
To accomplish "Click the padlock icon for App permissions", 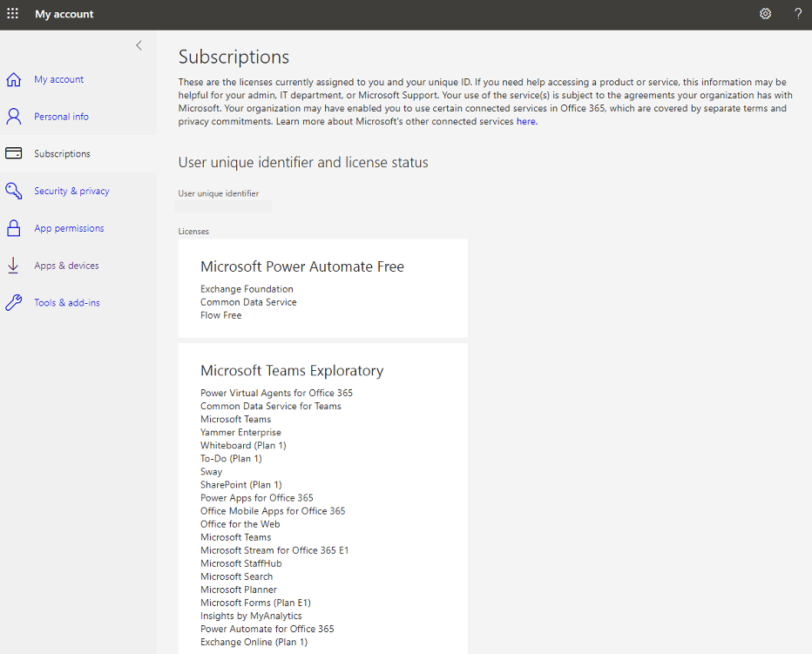I will [13, 228].
